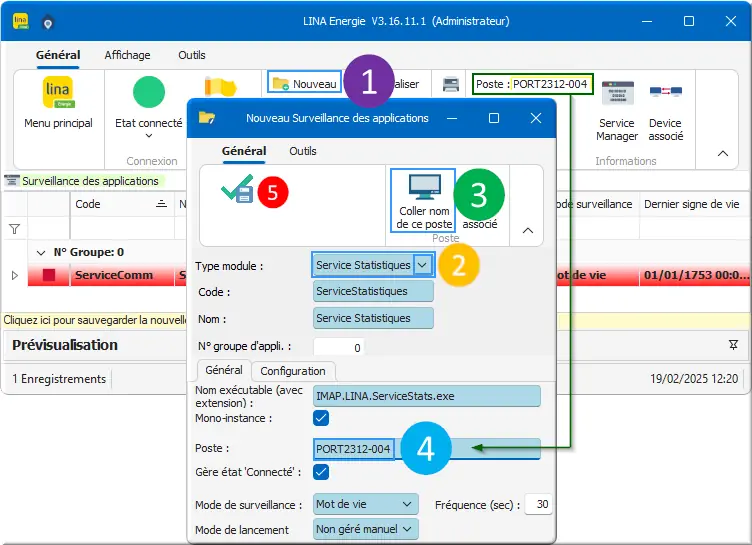Image resolution: width=752 pixels, height=545 pixels.
Task: Open Service Manager icon
Action: [618, 93]
